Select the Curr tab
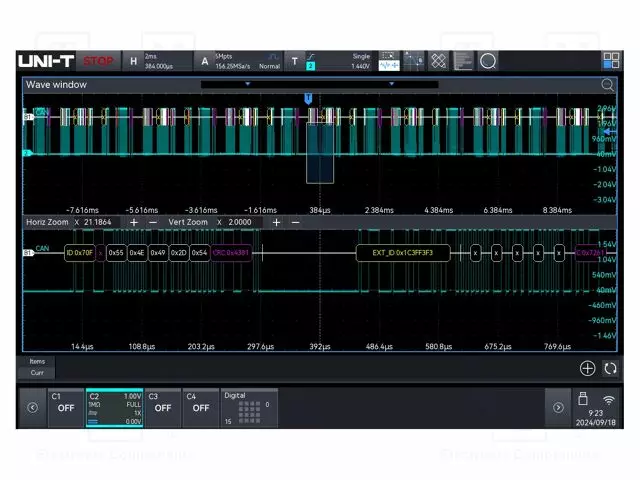 coord(37,372)
